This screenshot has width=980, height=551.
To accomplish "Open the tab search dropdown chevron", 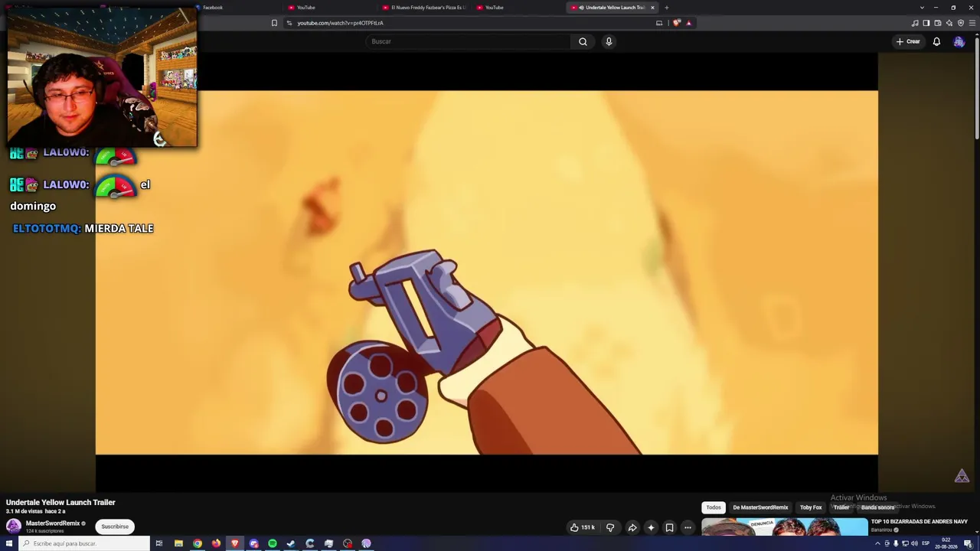I will point(922,8).
